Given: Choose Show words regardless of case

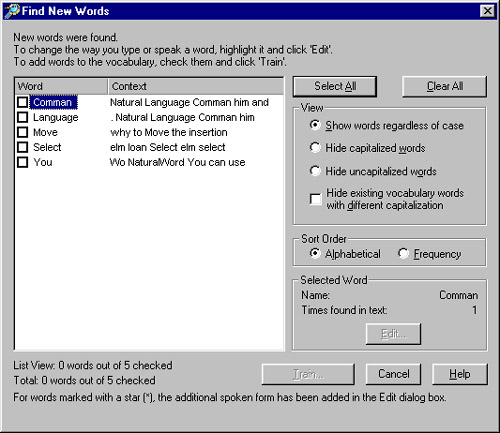Looking at the screenshot, I should 315,125.
